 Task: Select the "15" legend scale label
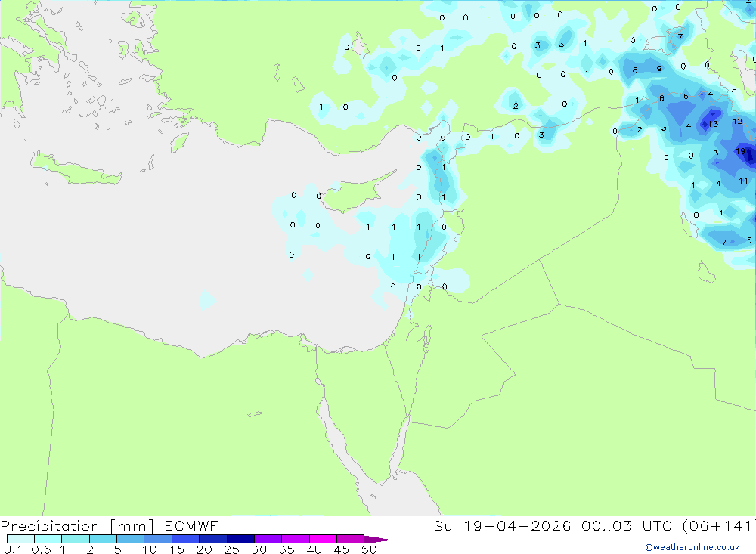coord(176,549)
